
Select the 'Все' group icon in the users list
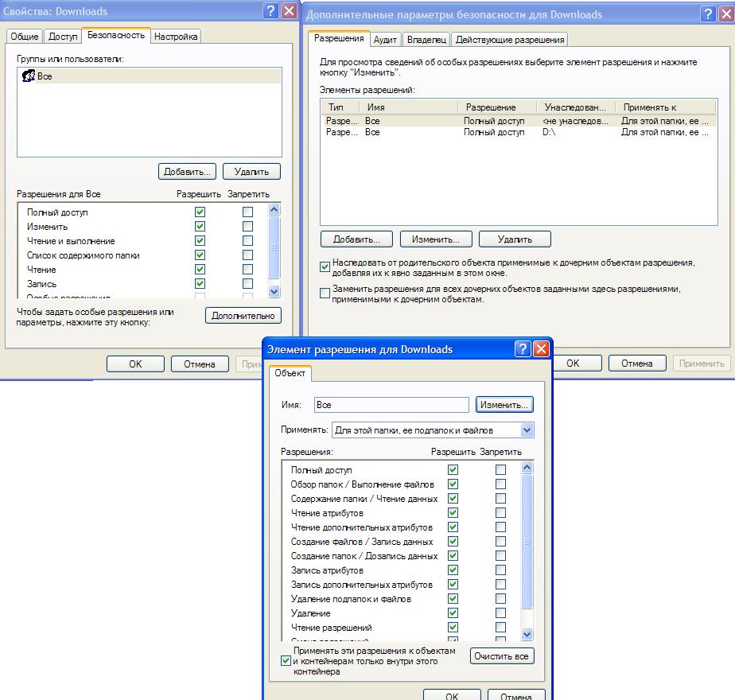(29, 76)
